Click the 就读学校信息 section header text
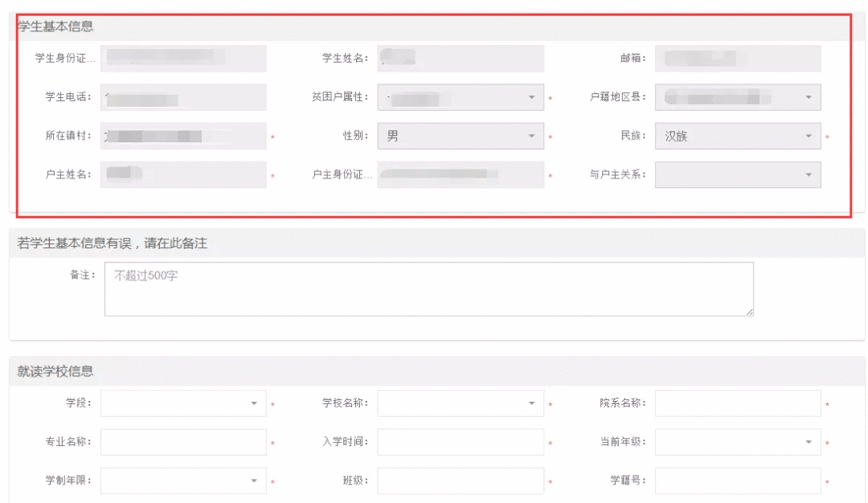The height and width of the screenshot is (503, 868). pyautogui.click(x=55, y=371)
